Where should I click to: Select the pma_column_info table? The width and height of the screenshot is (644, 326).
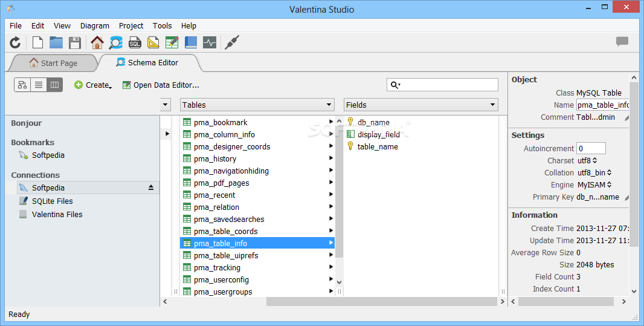click(257, 134)
